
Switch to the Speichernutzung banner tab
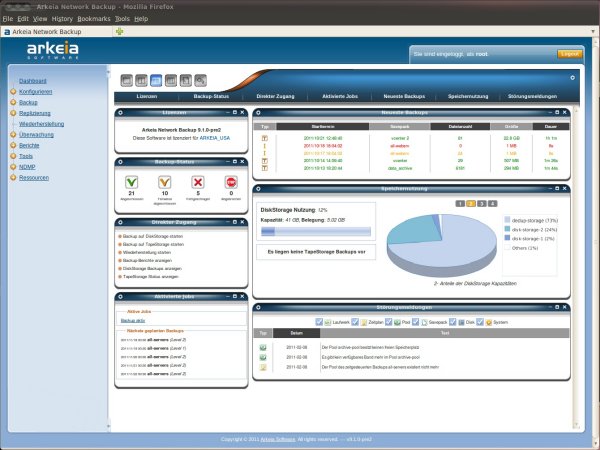(468, 96)
